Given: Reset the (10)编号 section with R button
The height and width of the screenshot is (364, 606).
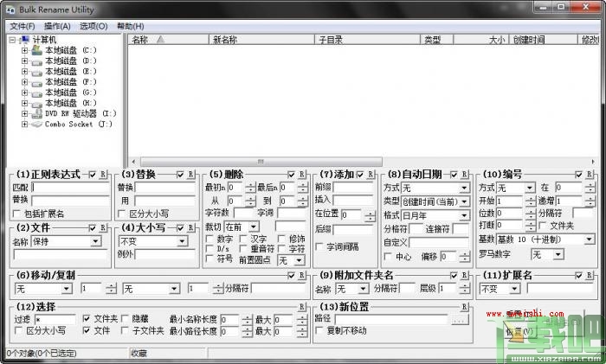Looking at the screenshot, I should (590, 175).
